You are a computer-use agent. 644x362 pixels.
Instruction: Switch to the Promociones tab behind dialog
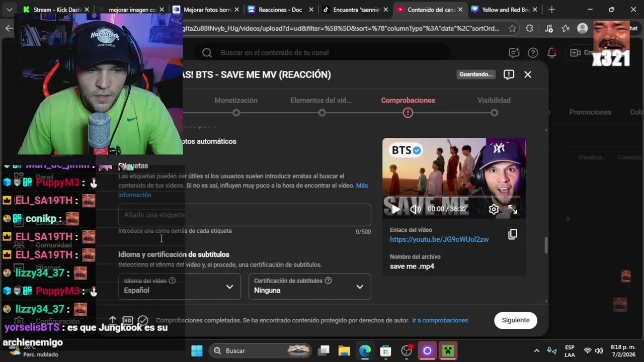tap(590, 112)
